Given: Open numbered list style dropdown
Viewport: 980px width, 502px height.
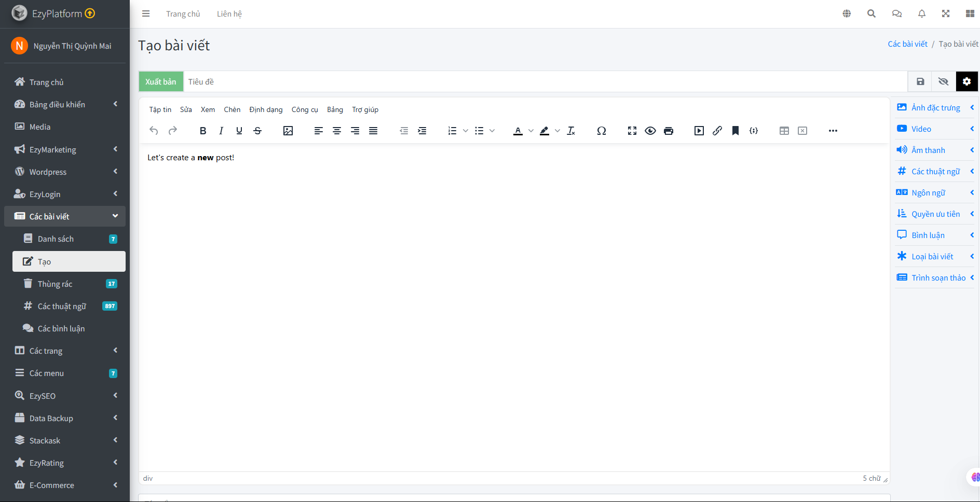Looking at the screenshot, I should pyautogui.click(x=466, y=131).
